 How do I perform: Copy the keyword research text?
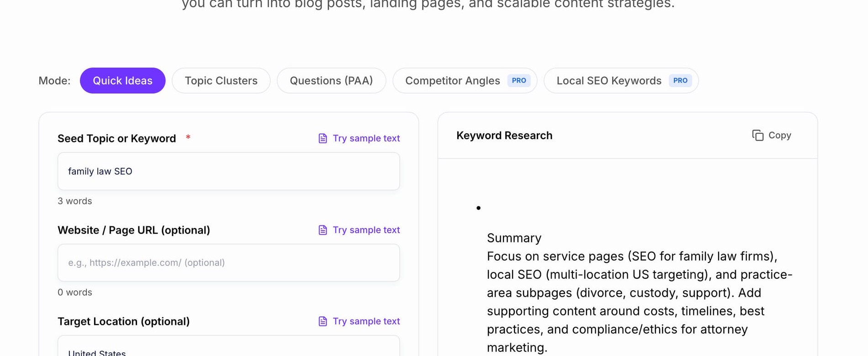point(772,136)
